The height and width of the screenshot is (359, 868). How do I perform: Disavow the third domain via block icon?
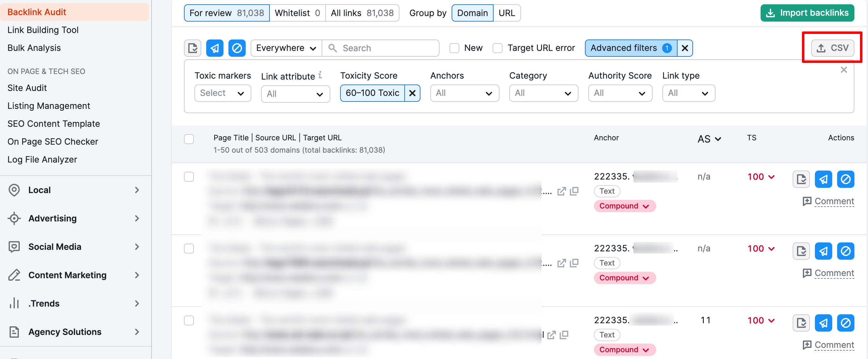click(x=846, y=323)
